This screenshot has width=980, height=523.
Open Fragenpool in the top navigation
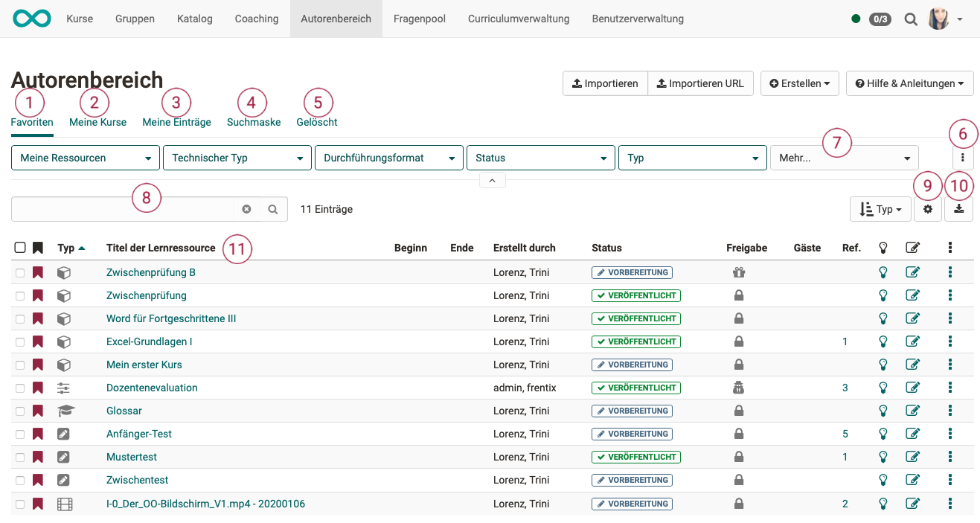pyautogui.click(x=419, y=19)
